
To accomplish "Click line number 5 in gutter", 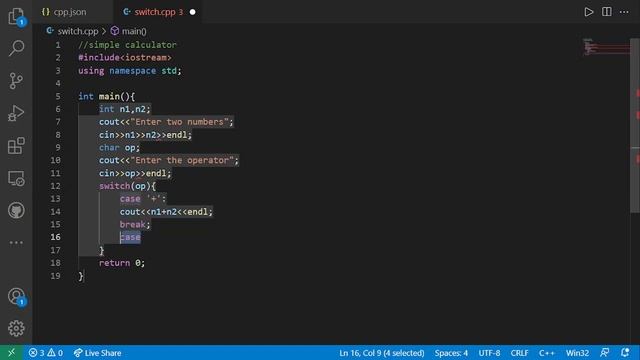I will [x=58, y=96].
